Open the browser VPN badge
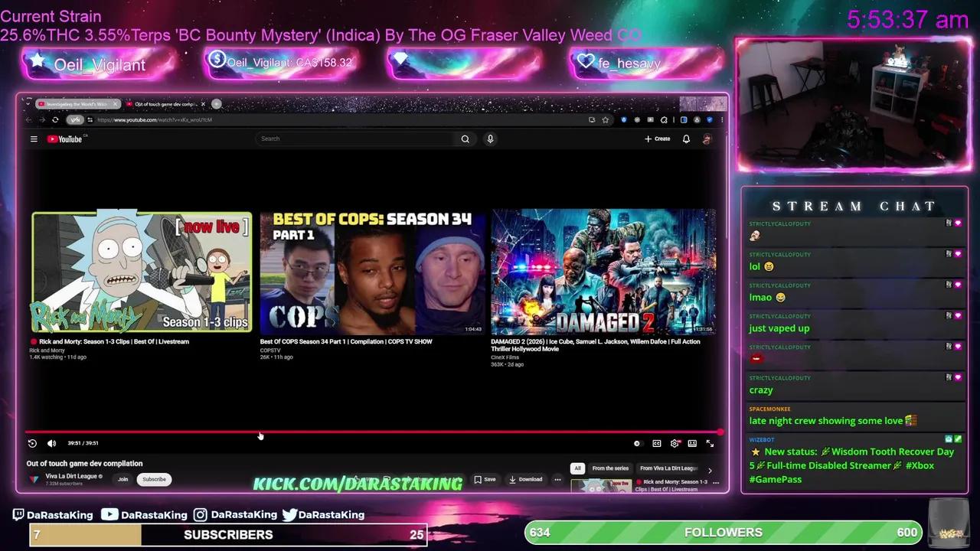The image size is (980, 551). [x=74, y=119]
